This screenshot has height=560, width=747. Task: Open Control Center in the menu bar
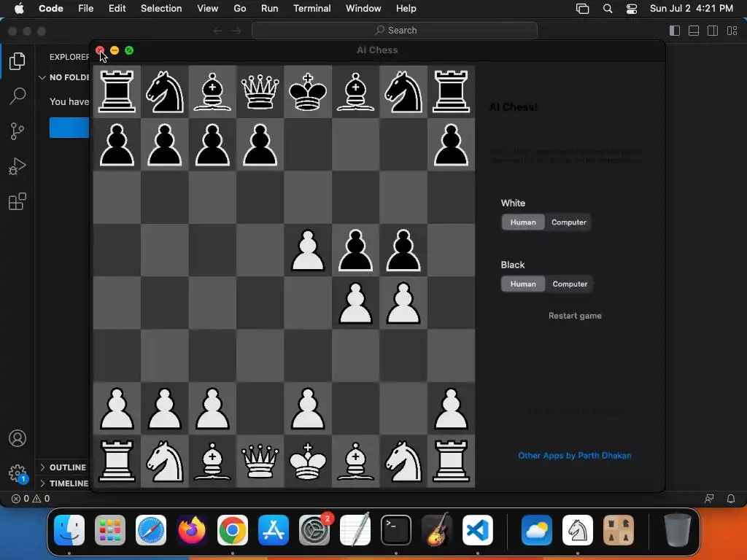coord(631,9)
